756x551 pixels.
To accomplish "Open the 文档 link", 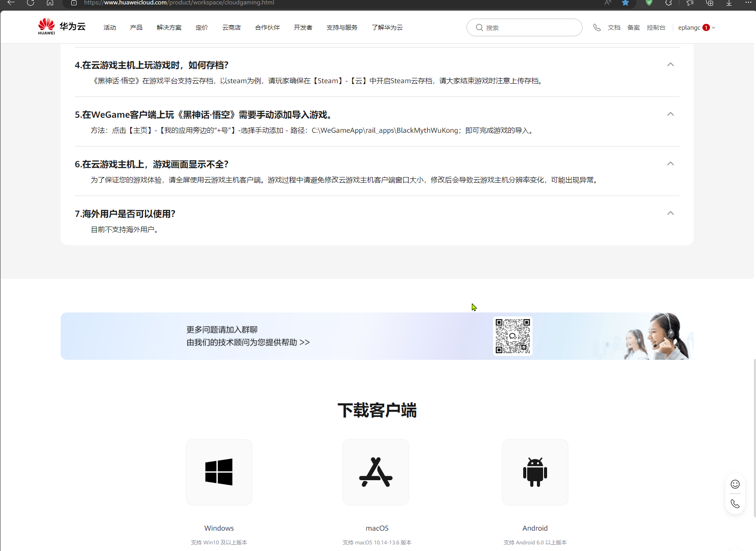I will 614,27.
